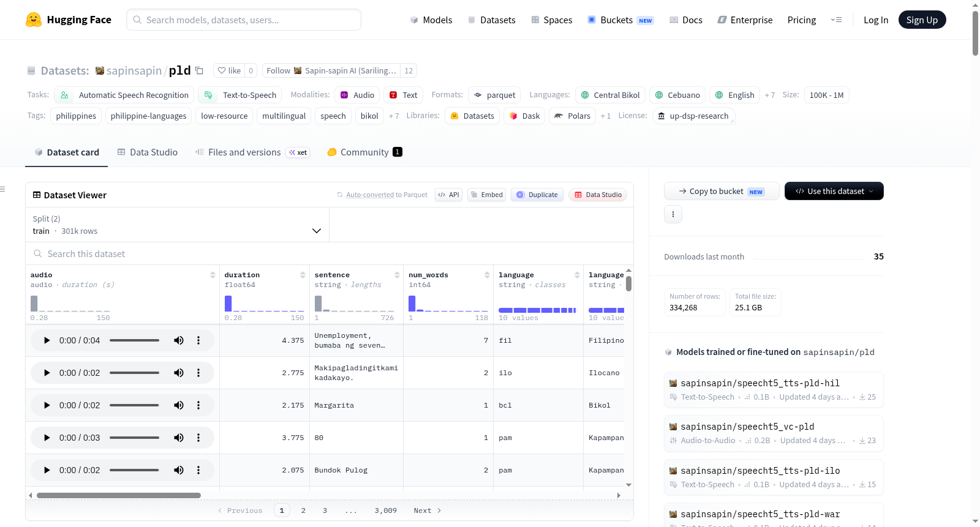Show the 7 additional languages
Viewport: 980px width, 527px height.
tap(770, 95)
